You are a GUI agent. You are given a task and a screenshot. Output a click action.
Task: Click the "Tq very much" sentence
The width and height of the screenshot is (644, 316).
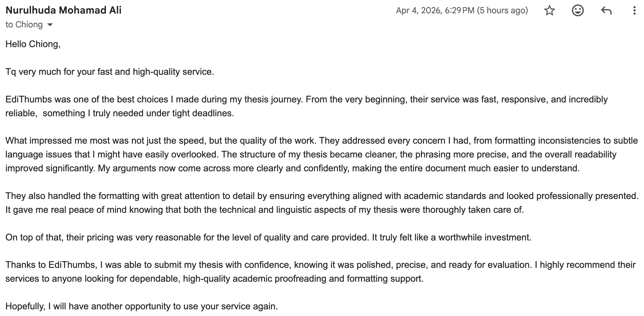tap(109, 72)
